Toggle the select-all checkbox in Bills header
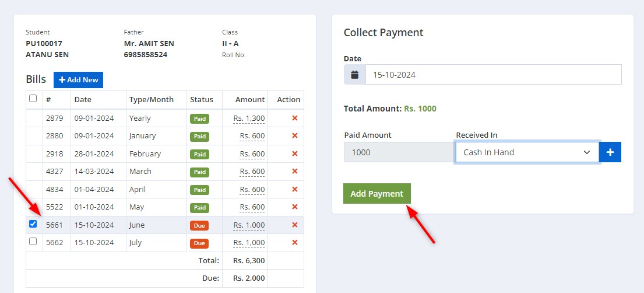 pyautogui.click(x=33, y=99)
